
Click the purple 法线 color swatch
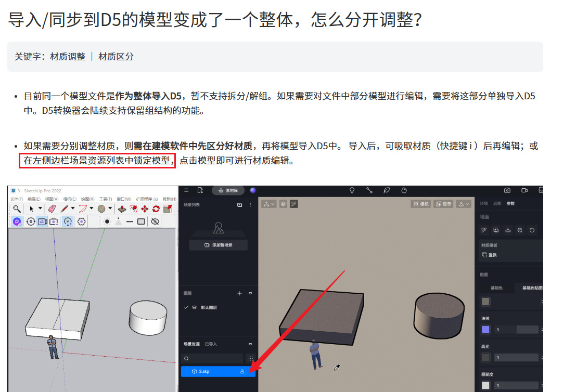[x=485, y=330]
